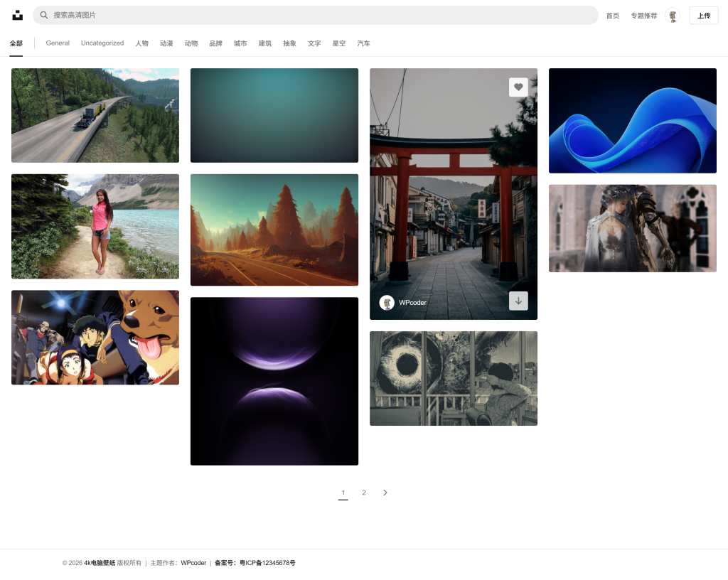Open the truck on highway wallpaper
This screenshot has height=580, width=728.
pyautogui.click(x=95, y=115)
